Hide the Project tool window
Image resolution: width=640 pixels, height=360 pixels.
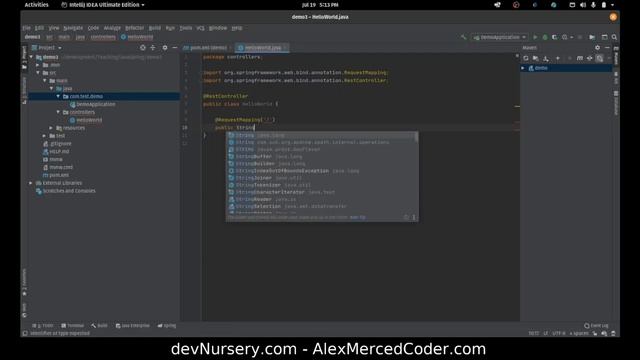point(175,48)
